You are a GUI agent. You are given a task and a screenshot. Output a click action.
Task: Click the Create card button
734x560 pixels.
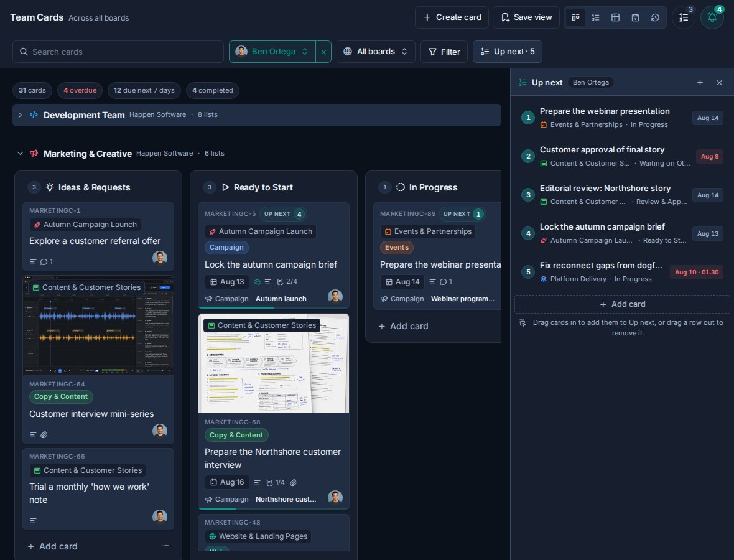452,17
